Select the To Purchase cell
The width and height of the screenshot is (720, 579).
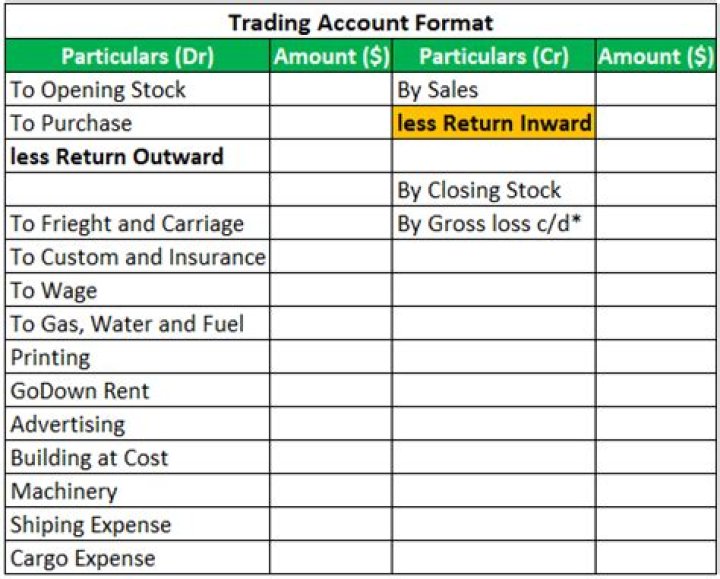tap(137, 123)
